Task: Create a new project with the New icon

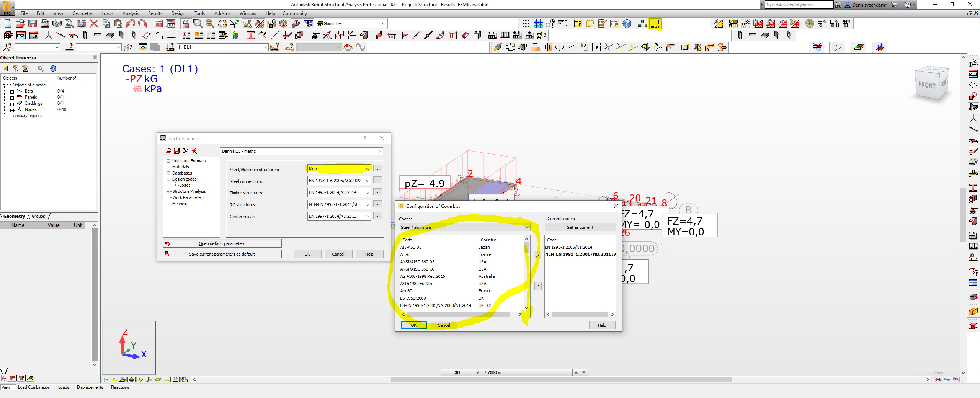Action: pyautogui.click(x=8, y=24)
